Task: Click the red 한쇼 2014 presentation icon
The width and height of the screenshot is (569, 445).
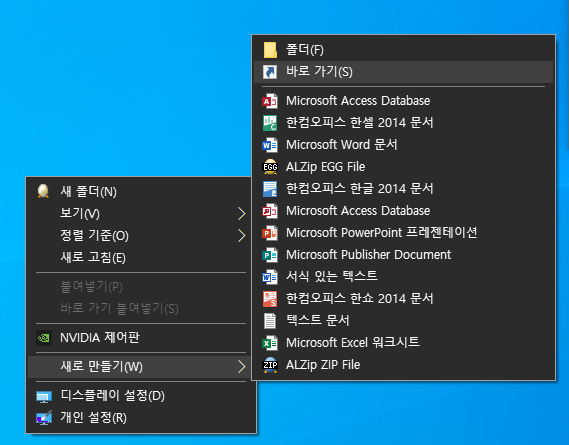Action: (x=270, y=299)
